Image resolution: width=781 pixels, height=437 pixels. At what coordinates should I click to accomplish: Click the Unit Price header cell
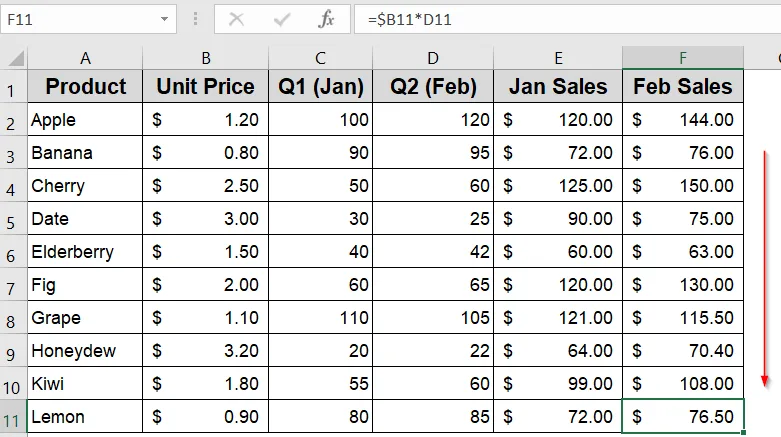(x=206, y=87)
